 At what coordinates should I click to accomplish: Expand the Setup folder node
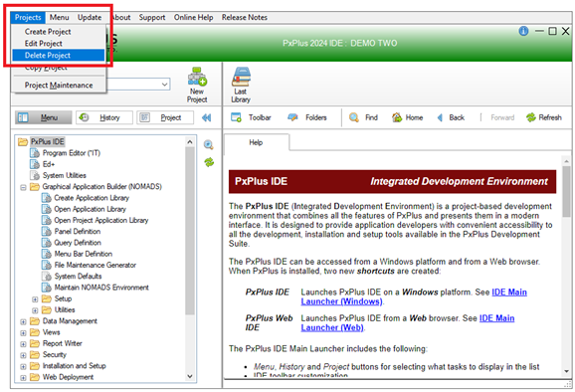(x=35, y=299)
